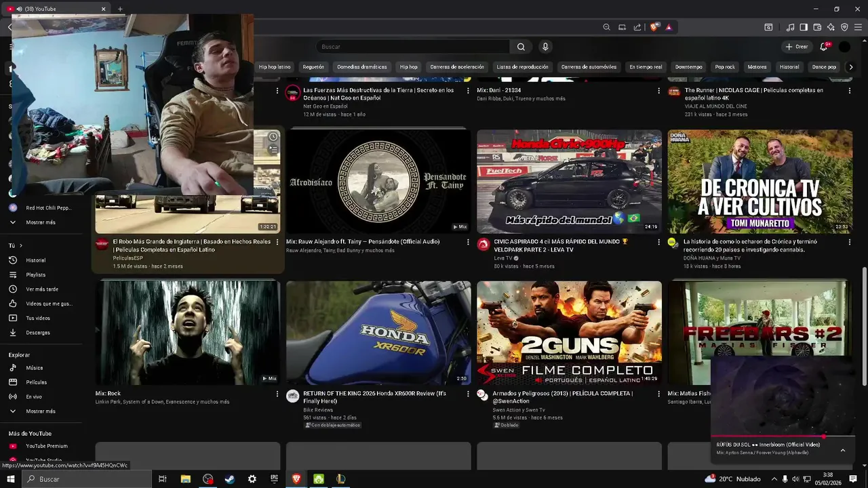Open 'El Robo Más Grande de Inglaterra' title
This screenshot has width=868, height=488.
[192, 245]
